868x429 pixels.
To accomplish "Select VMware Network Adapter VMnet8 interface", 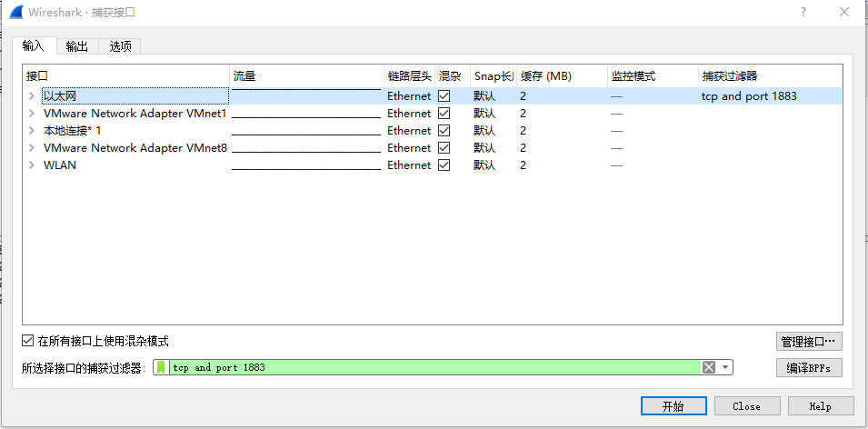I will point(135,148).
